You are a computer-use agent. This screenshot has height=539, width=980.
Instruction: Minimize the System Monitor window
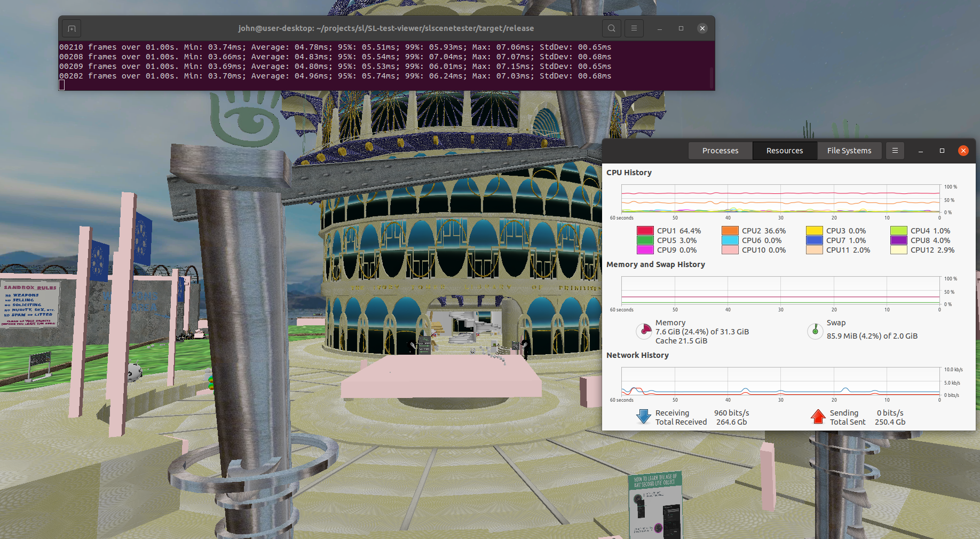point(921,151)
